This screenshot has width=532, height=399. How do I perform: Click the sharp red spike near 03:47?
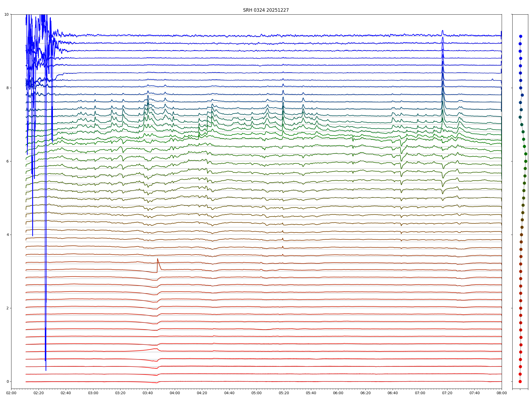(x=157, y=259)
